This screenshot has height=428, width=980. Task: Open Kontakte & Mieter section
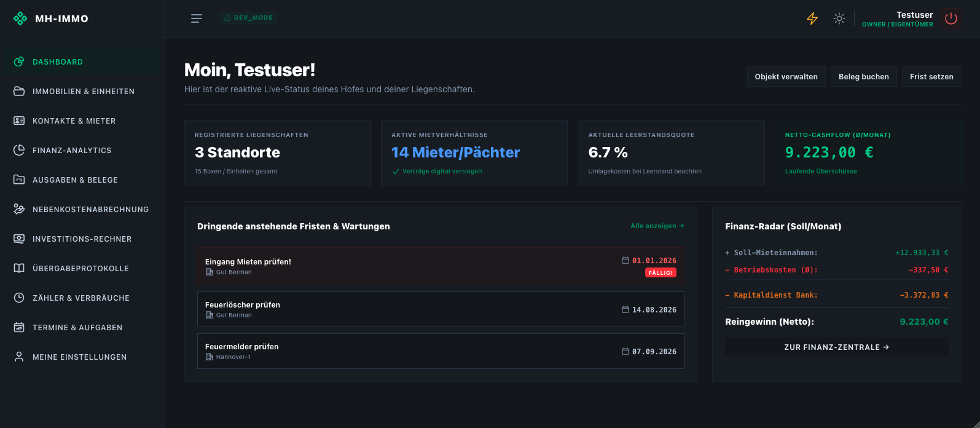82,121
